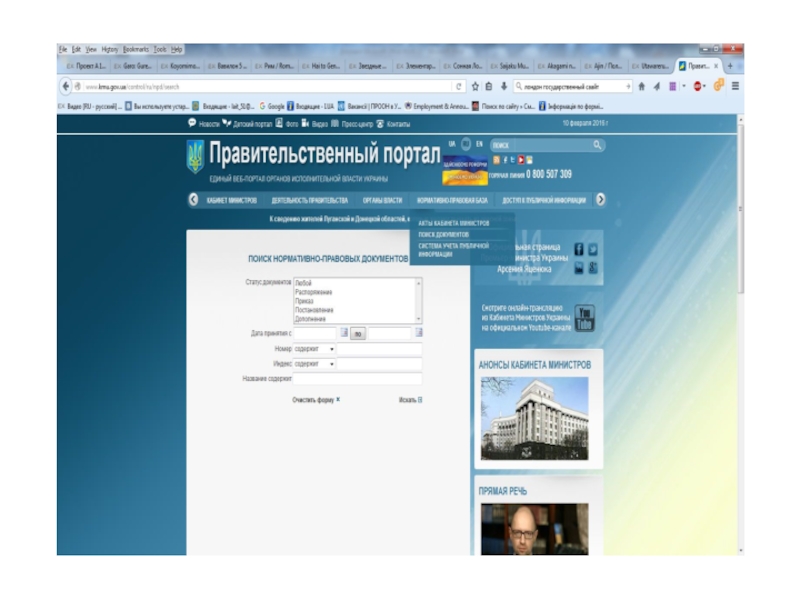Open the browser search engine dropdown
This screenshot has height=600, width=800.
click(x=519, y=86)
